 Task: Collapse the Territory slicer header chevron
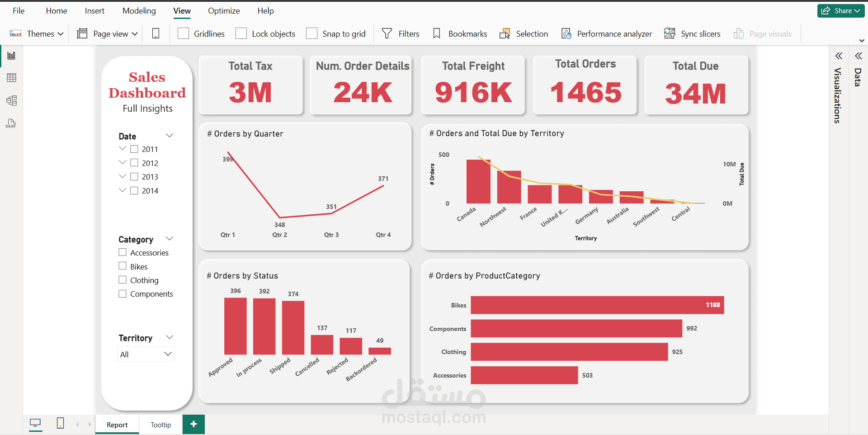170,337
